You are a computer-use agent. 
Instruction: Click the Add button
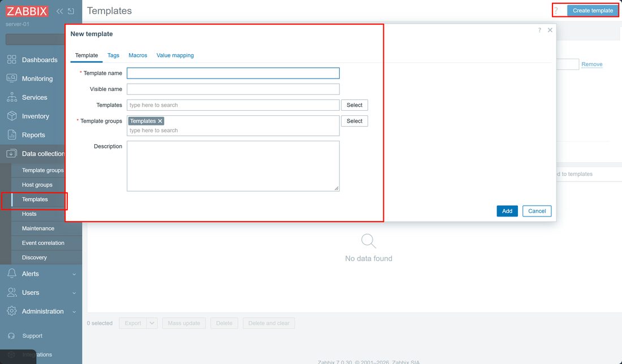coord(507,211)
